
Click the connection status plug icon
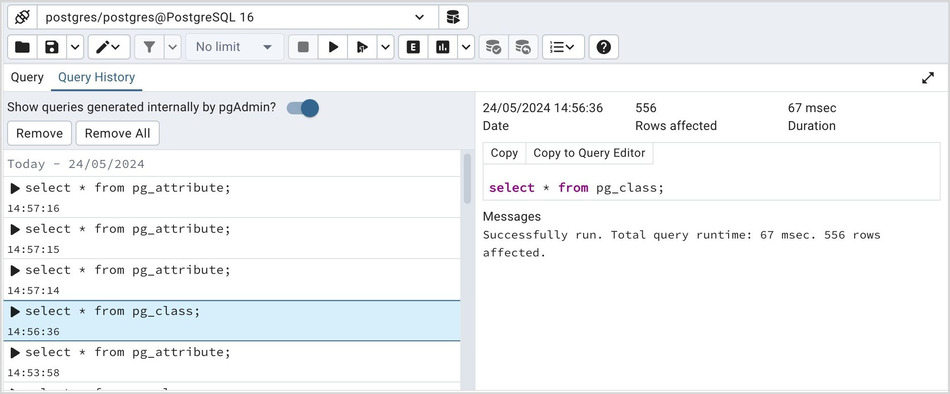click(x=22, y=18)
